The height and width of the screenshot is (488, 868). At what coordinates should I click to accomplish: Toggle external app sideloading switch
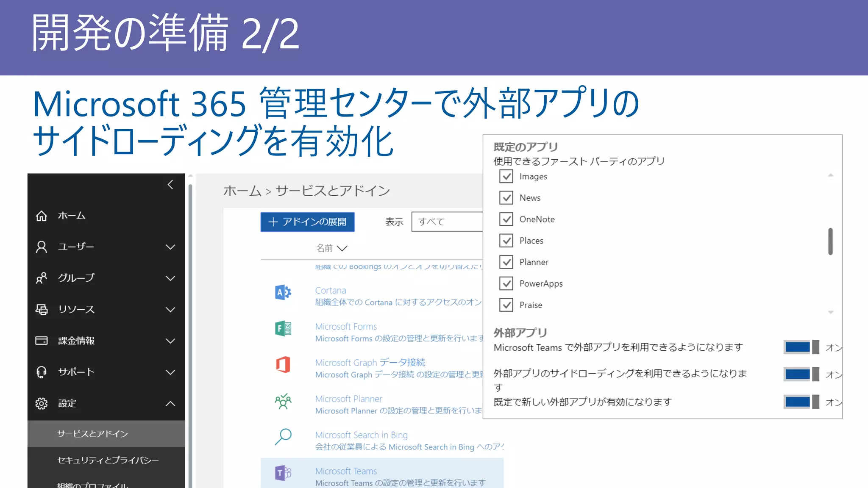click(x=801, y=374)
